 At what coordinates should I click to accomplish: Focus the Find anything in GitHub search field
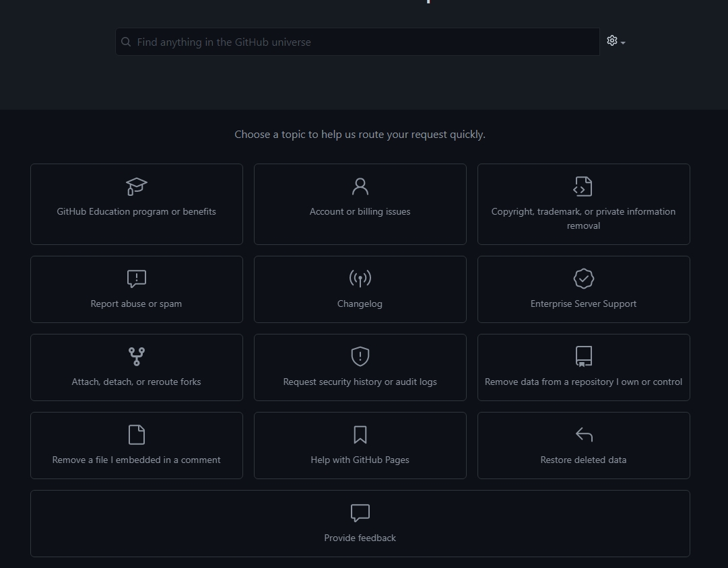point(358,42)
